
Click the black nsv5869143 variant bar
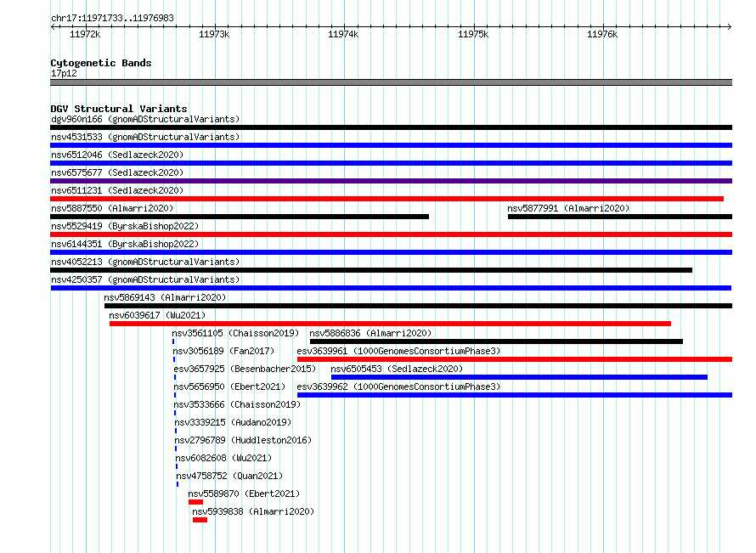419,306
